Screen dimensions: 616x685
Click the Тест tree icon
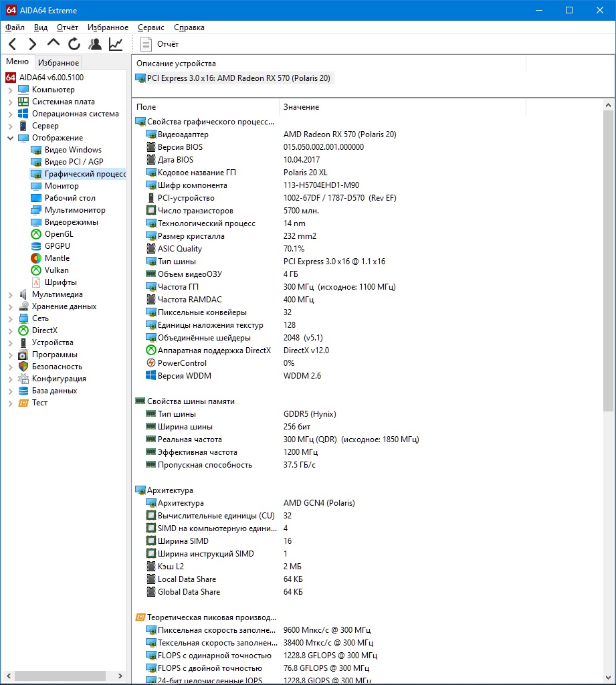(23, 403)
